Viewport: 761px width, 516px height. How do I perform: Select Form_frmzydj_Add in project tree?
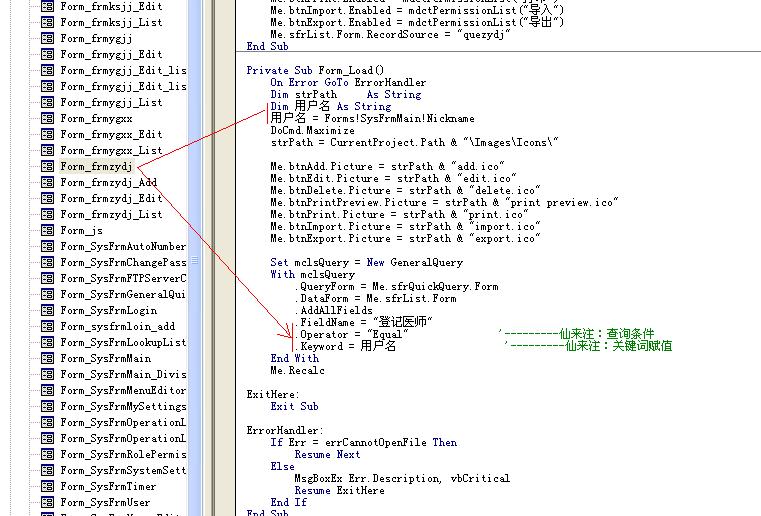(x=108, y=182)
